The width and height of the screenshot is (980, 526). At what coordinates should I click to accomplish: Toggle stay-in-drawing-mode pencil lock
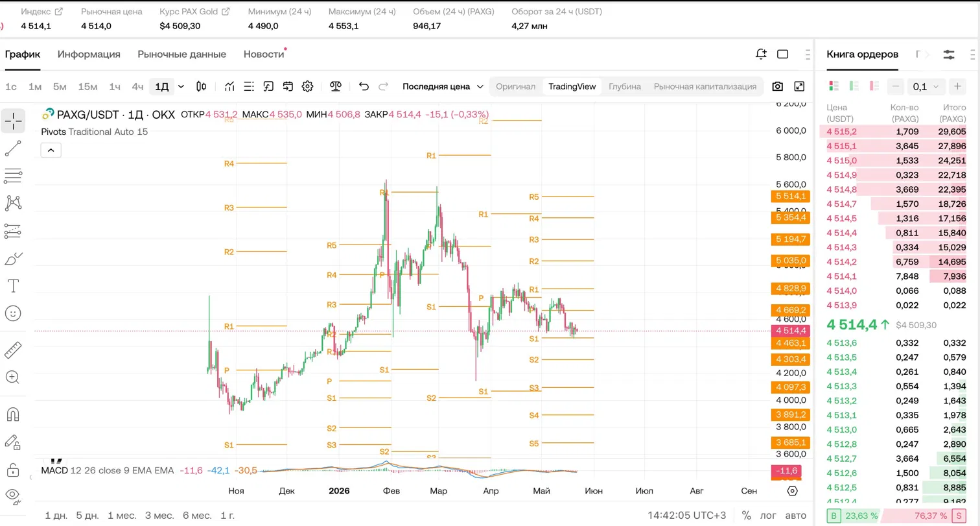coord(13,442)
